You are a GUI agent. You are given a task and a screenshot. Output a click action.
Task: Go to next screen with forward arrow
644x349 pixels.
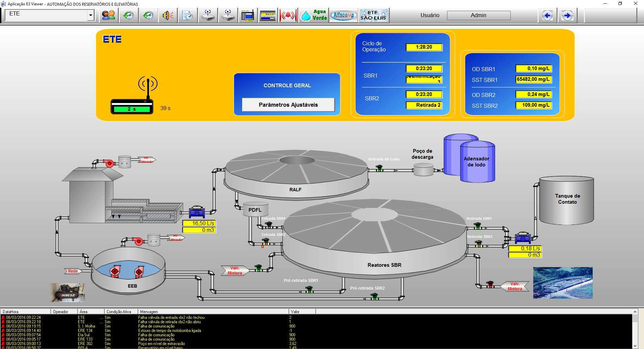[x=567, y=15]
